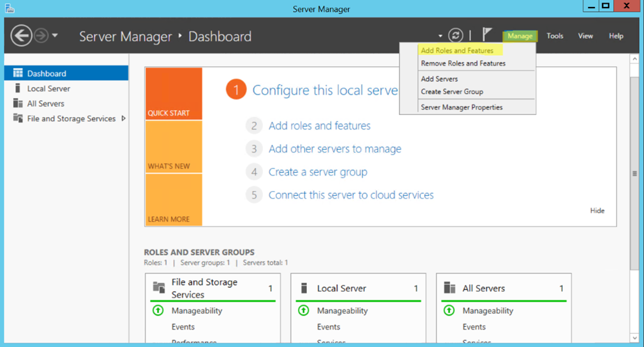This screenshot has height=347, width=644.
Task: Click Add roles and features link
Action: (319, 126)
